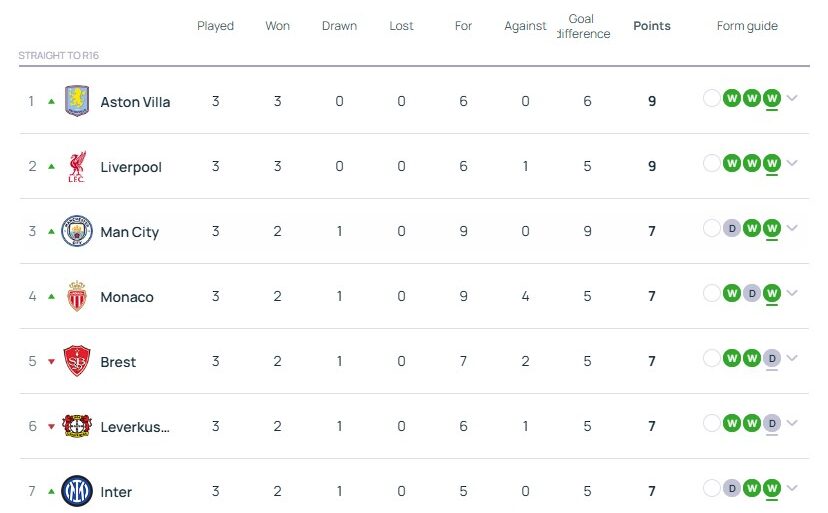Click the Form guide column header
Image resolution: width=828 pixels, height=513 pixels.
pyautogui.click(x=747, y=26)
